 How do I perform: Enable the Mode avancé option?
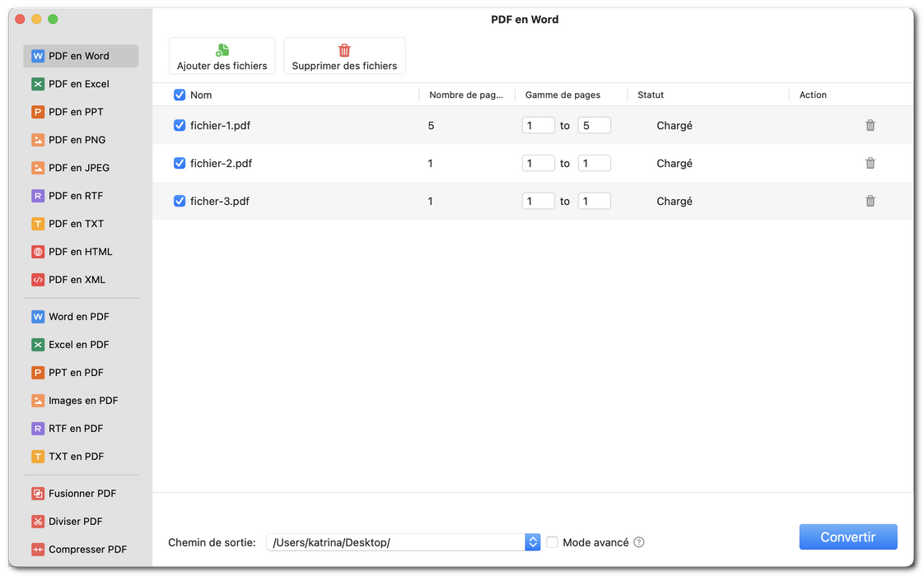(552, 542)
